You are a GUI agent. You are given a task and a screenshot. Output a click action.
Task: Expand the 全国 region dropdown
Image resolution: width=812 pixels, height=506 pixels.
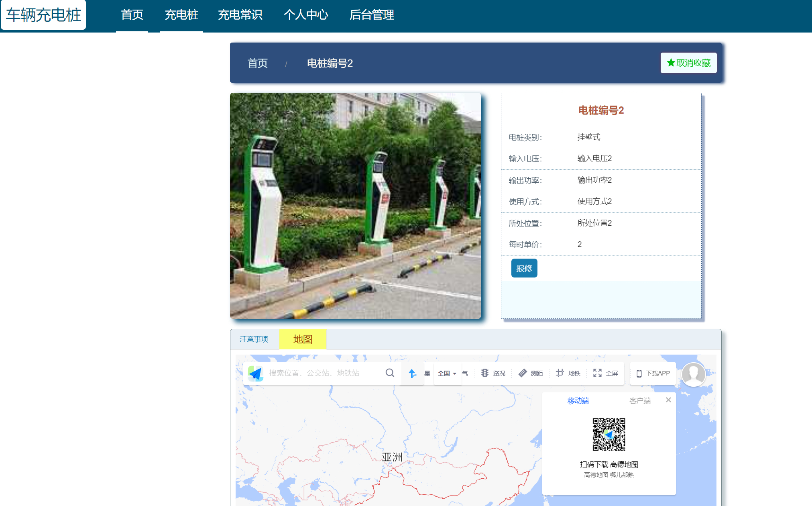pos(447,373)
